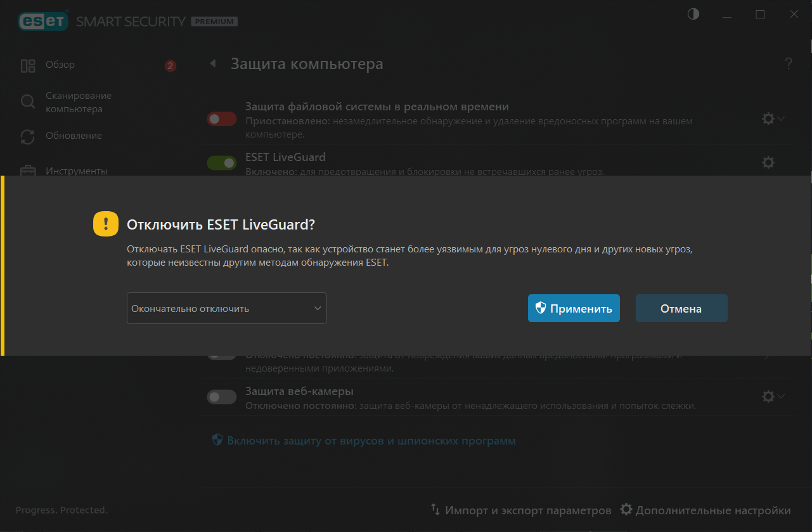Click the Отмена button
The image size is (812, 532).
pos(681,309)
